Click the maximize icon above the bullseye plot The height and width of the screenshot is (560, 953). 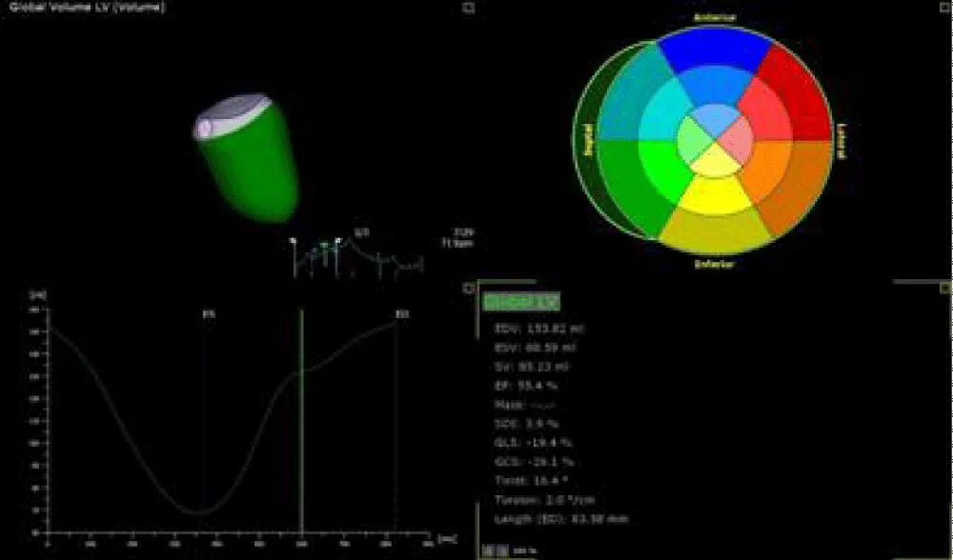[x=943, y=8]
